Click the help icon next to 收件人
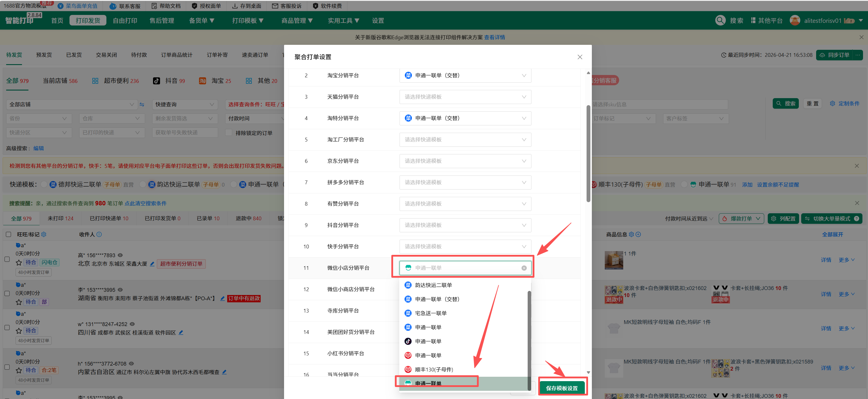 point(99,234)
